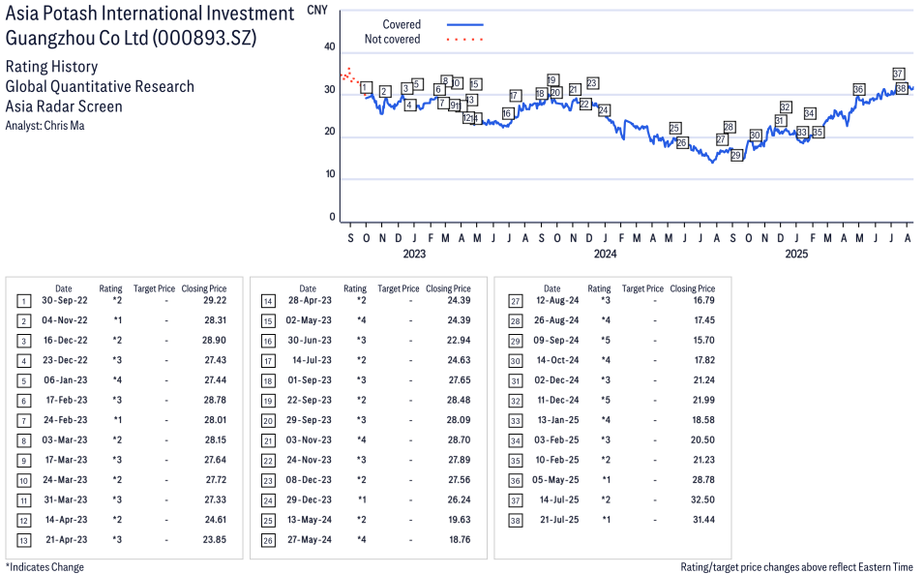Click the 'Rating History' heading
Viewport: 924px width, 574px height.
52,67
